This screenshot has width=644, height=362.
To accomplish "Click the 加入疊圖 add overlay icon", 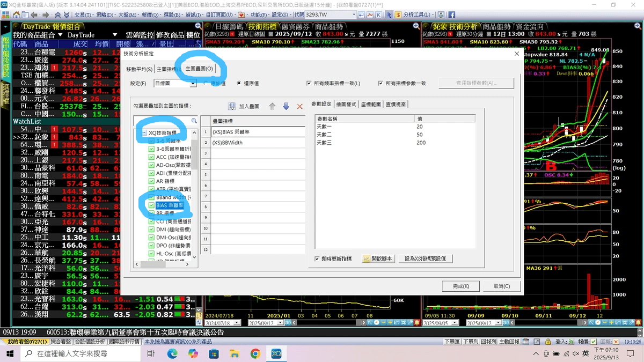I will coord(232,107).
